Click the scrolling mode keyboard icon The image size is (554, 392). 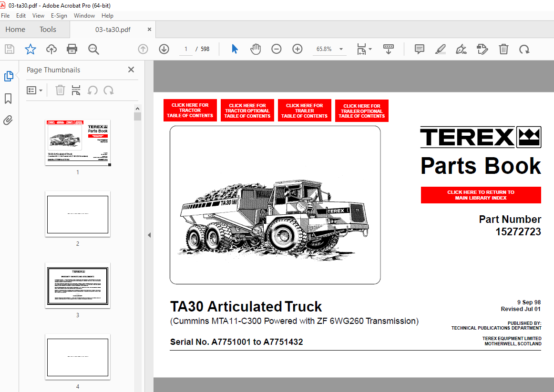[388, 49]
